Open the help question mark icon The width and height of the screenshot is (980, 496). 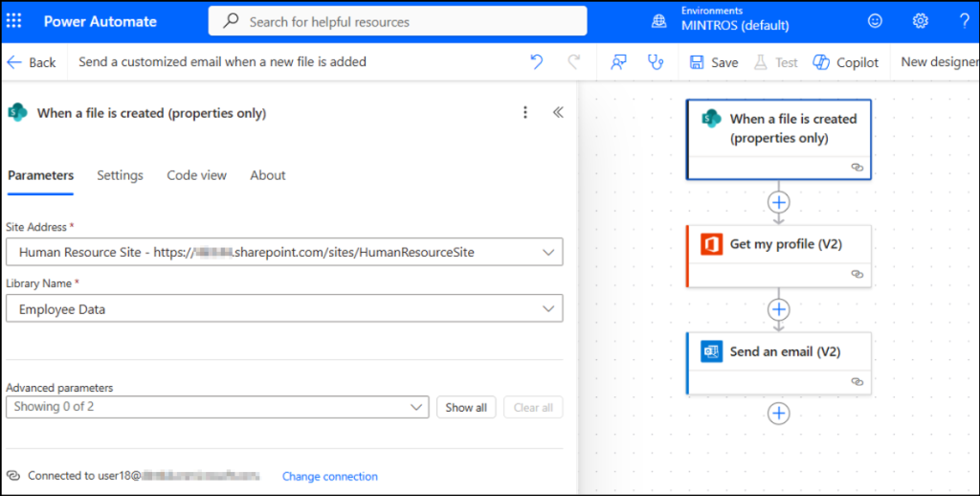click(965, 21)
